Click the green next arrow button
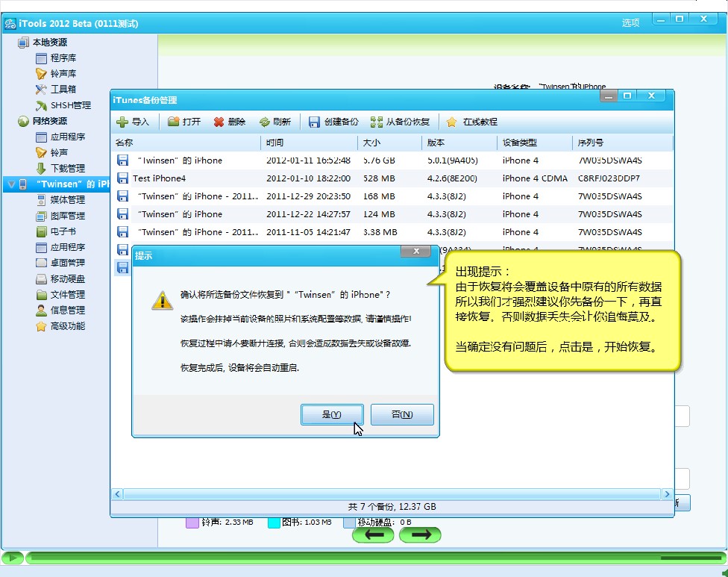 (420, 534)
